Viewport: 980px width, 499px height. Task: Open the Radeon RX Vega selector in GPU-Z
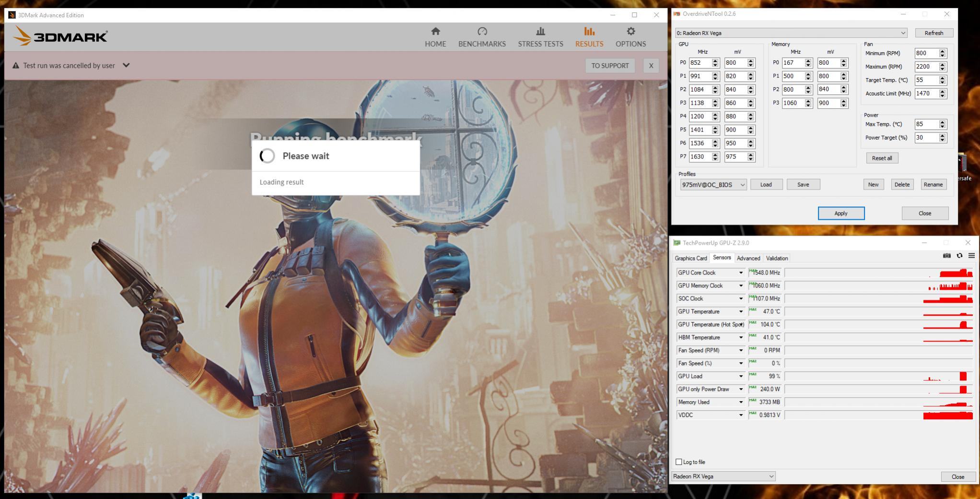pos(723,476)
